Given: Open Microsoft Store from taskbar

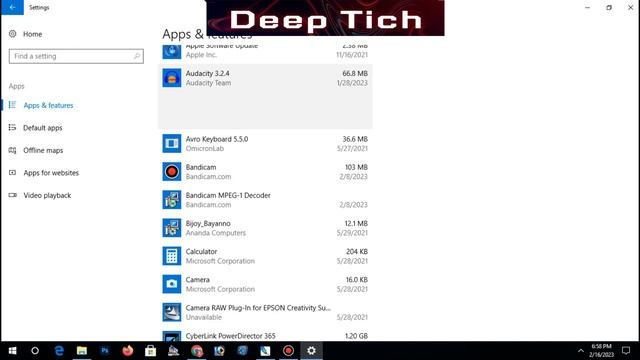Looking at the screenshot, I should [x=151, y=351].
